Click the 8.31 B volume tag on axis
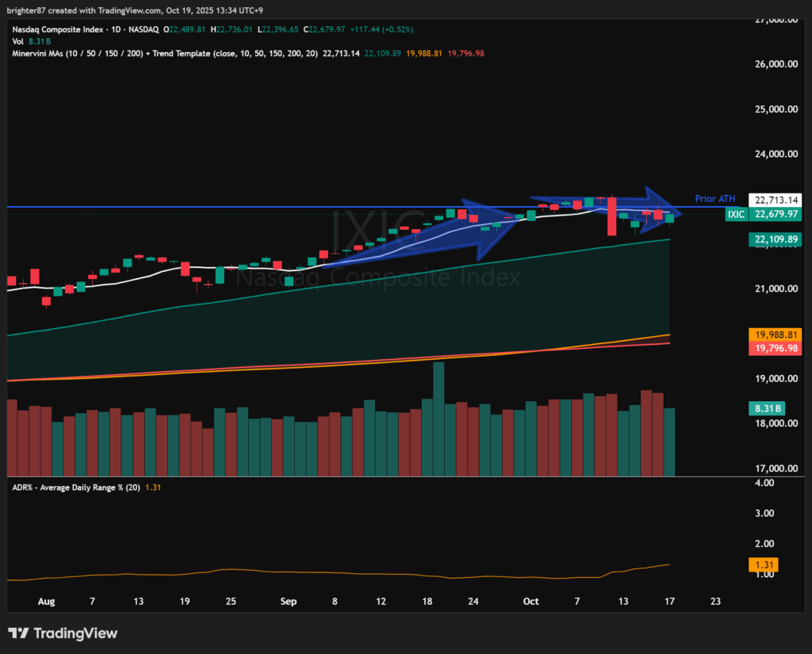Screen dimensions: 812x654 pyautogui.click(x=766, y=409)
